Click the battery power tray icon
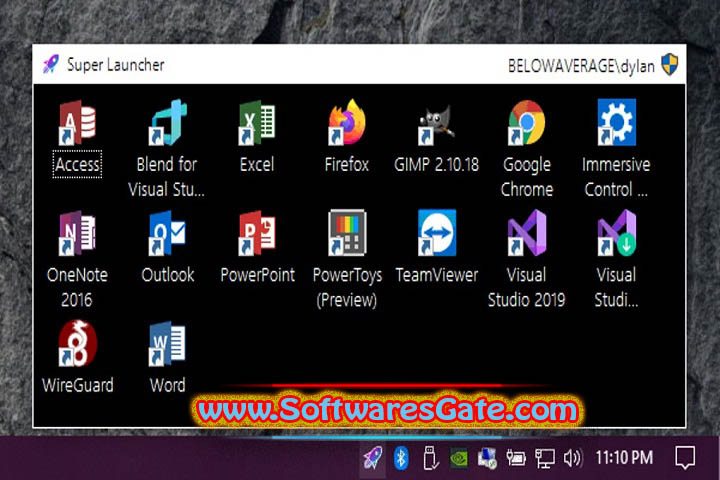 (516, 458)
